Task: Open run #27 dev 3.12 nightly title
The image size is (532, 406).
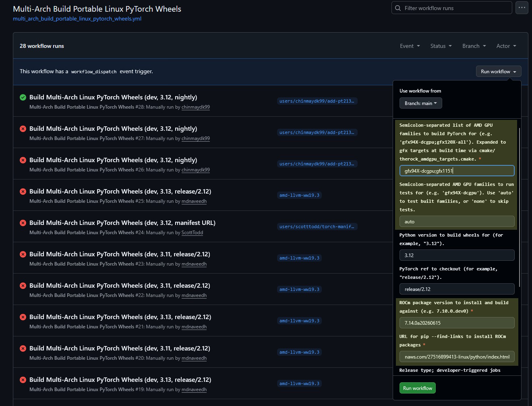Action: click(x=113, y=129)
